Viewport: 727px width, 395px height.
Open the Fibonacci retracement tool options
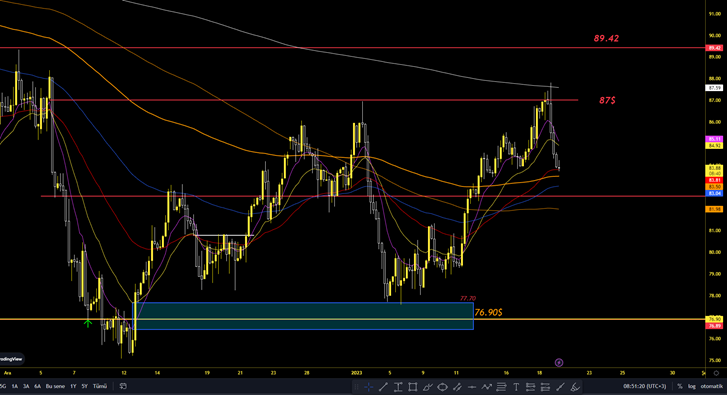(501, 387)
